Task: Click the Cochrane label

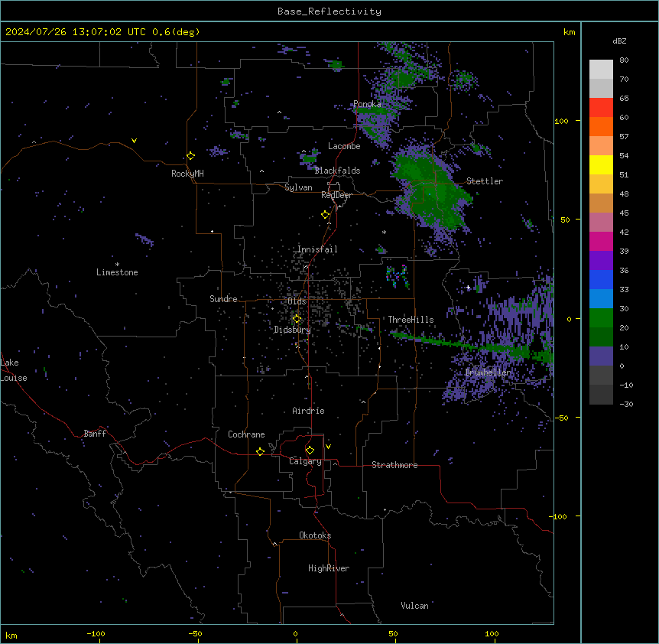Action: (246, 434)
